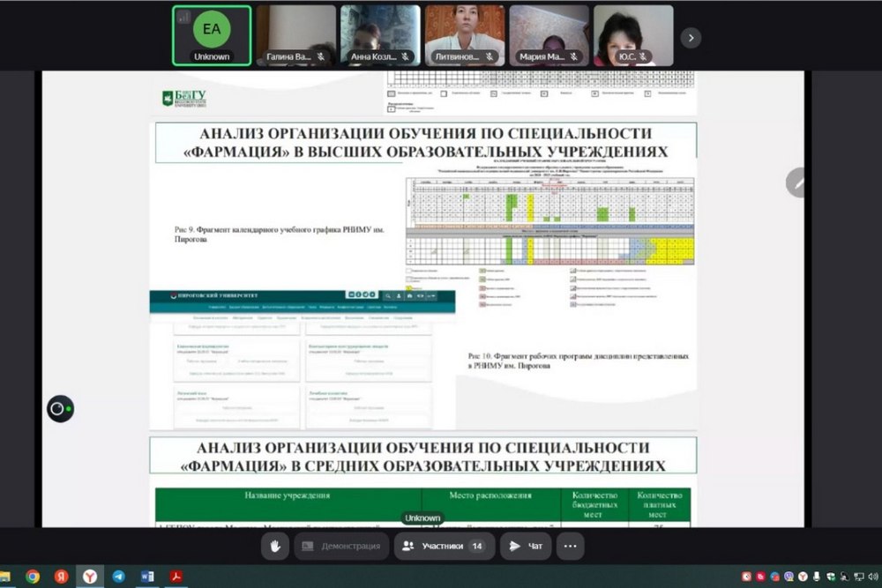Open red Яндекс icon in taskbar
Viewport: 882px width, 588px height.
click(x=62, y=577)
